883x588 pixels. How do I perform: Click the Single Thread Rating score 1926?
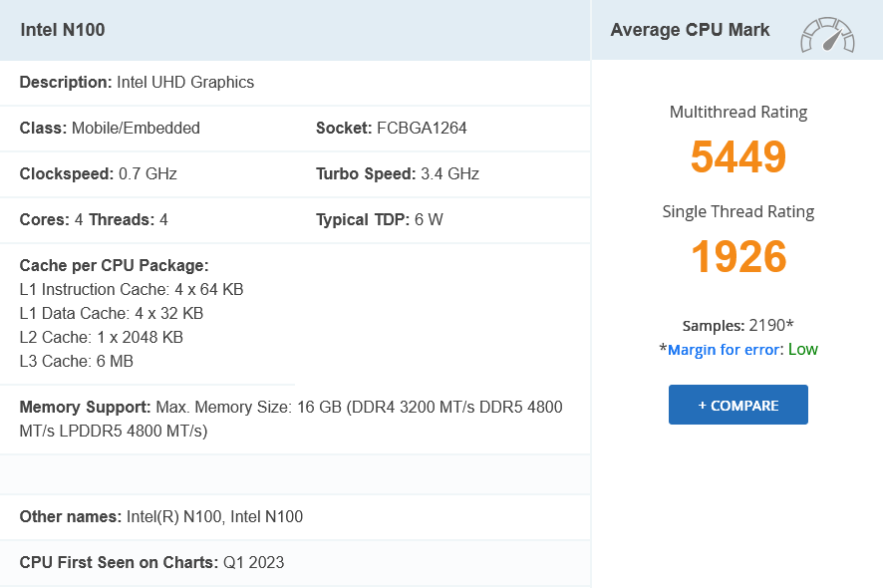pos(738,256)
